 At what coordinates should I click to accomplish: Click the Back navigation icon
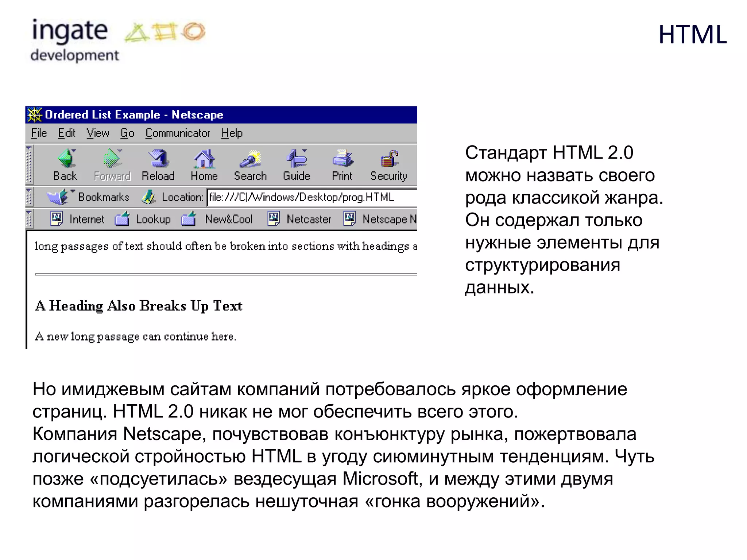pyautogui.click(x=66, y=159)
